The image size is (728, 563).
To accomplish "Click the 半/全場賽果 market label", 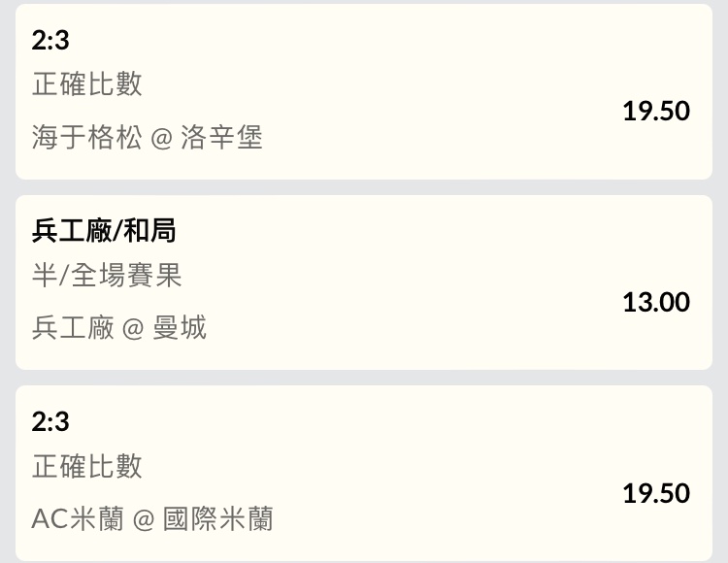I will (x=107, y=276).
